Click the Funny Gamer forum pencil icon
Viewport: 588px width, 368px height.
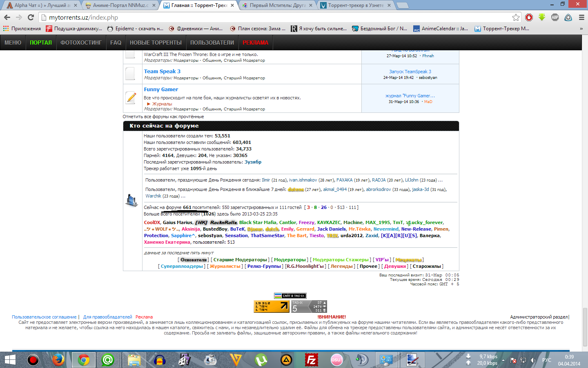131,98
